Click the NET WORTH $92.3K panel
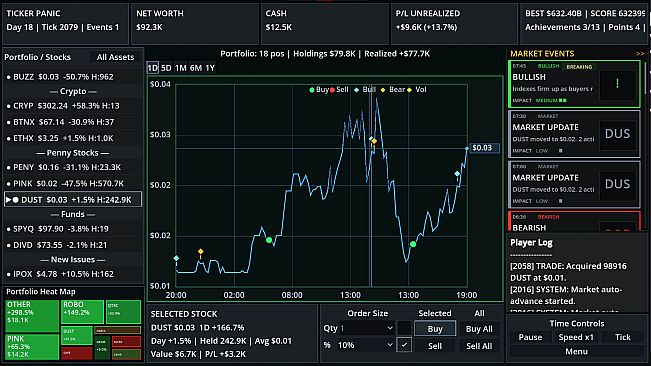The width and height of the screenshot is (651, 366). click(195, 24)
